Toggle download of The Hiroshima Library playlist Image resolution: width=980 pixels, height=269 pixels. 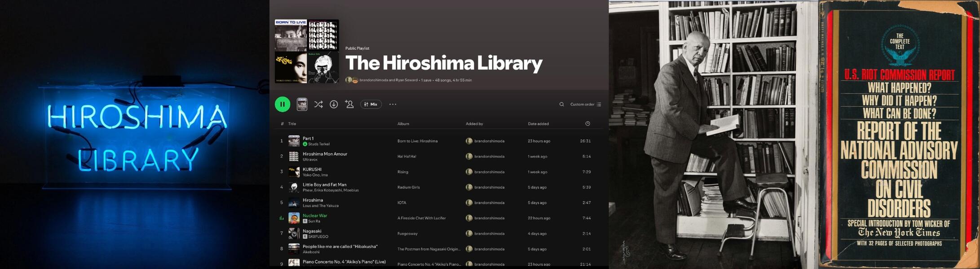[334, 104]
